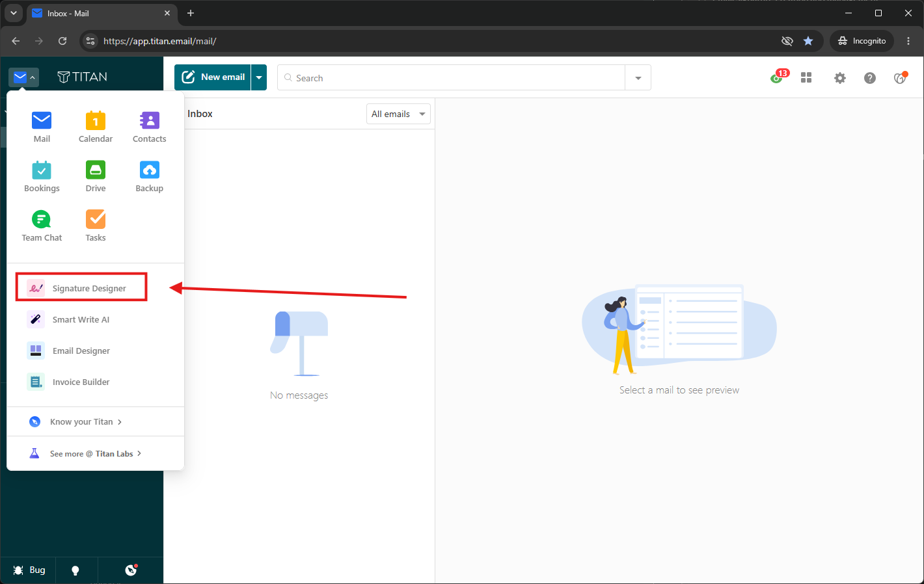Image resolution: width=924 pixels, height=584 pixels.
Task: Open the advanced search options dropdown
Action: coord(638,78)
